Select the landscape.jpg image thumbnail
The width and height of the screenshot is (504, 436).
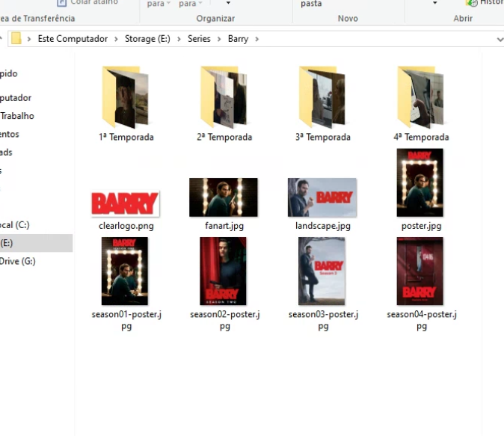coord(322,197)
